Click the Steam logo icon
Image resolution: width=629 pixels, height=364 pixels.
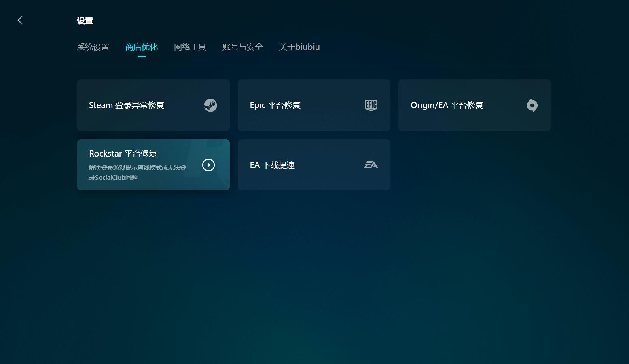(210, 105)
